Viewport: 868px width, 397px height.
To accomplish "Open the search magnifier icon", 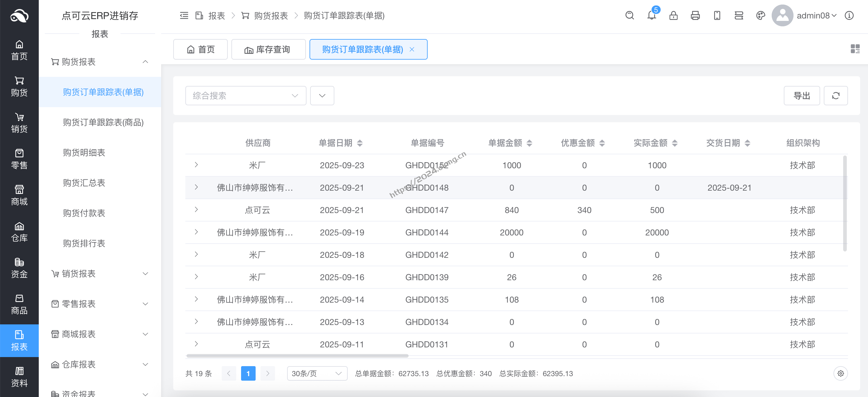I will 629,15.
